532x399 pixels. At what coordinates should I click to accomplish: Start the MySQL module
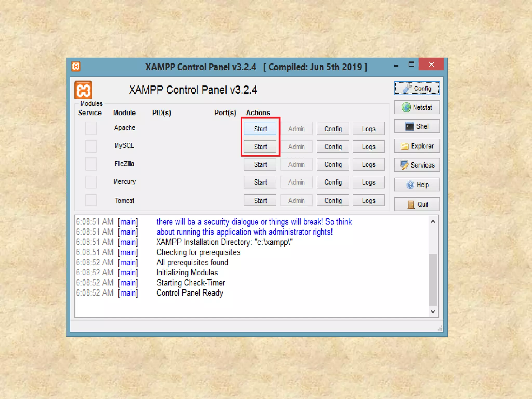coord(260,147)
